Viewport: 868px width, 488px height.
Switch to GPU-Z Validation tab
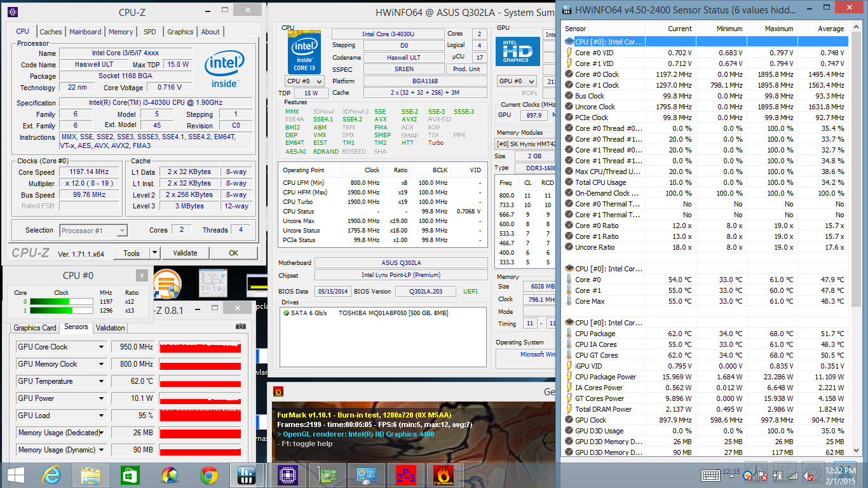point(111,328)
